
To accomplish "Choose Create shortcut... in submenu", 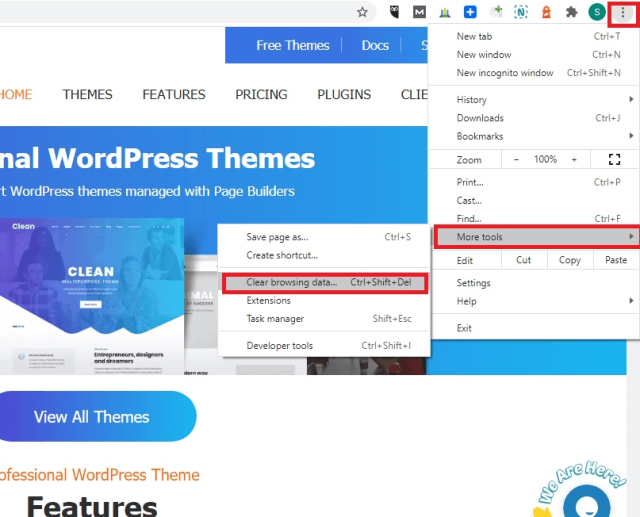I will coord(324,255).
